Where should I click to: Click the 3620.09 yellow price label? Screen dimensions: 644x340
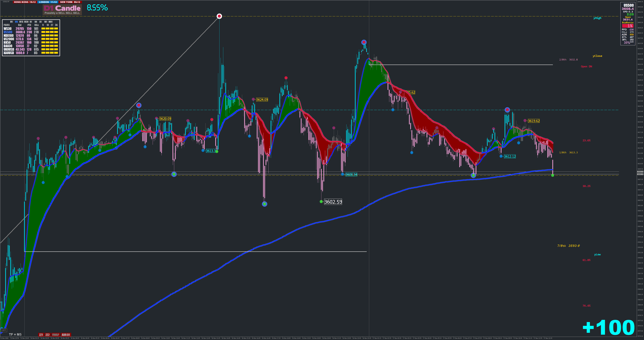click(165, 119)
